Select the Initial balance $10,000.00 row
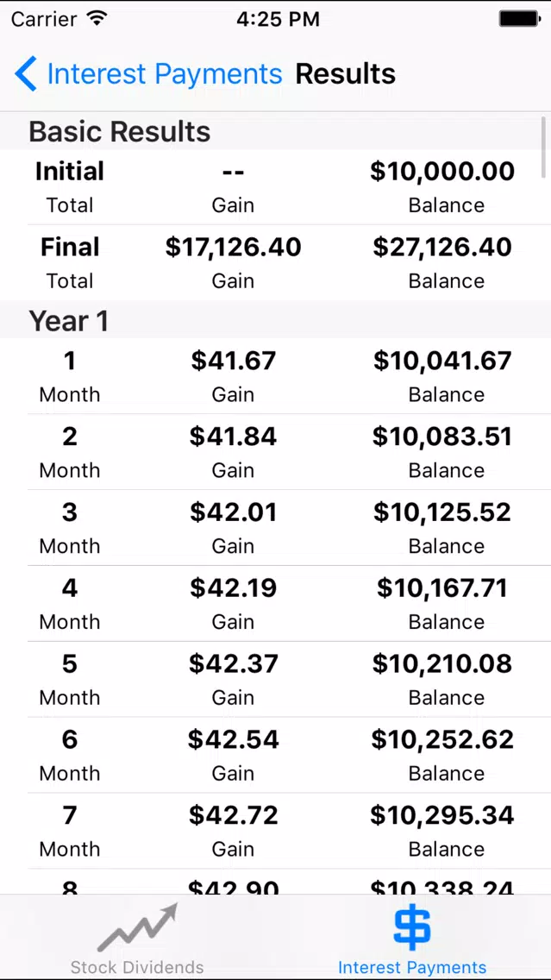The width and height of the screenshot is (551, 980). click(x=276, y=187)
